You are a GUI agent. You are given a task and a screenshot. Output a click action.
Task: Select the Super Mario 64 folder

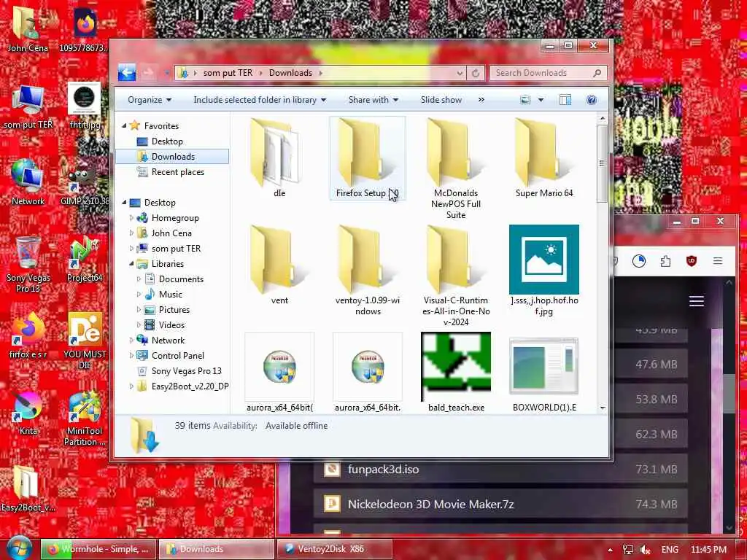pyautogui.click(x=544, y=158)
